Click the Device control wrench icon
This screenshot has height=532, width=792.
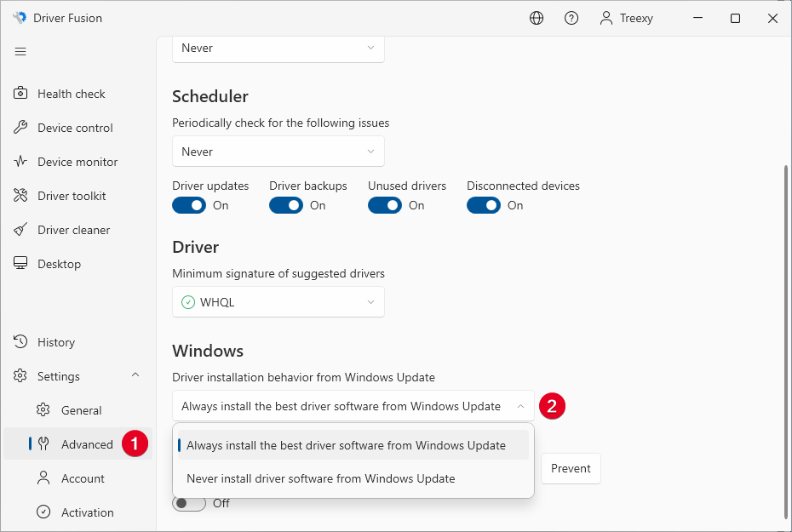point(20,127)
